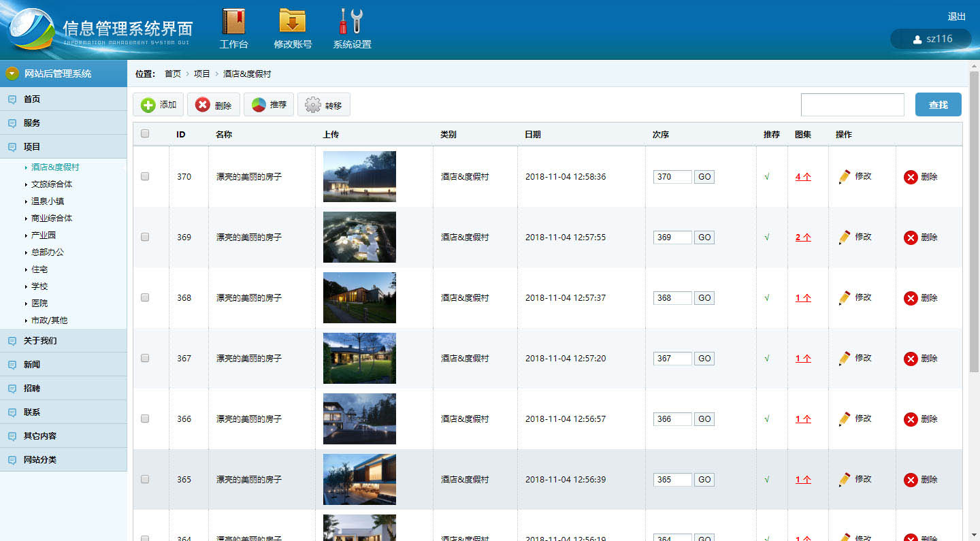Select 酒店&度假村 in the sidebar

(56, 167)
